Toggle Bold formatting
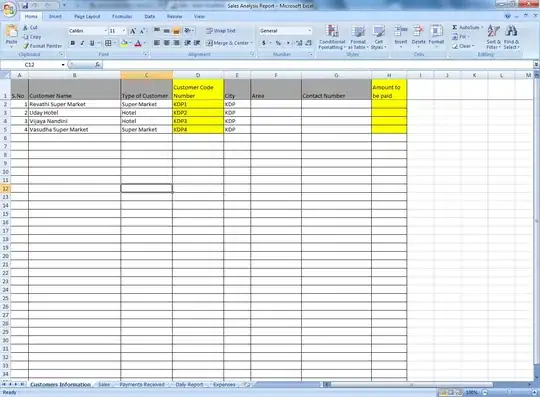This screenshot has height=397, width=540. (x=73, y=43)
